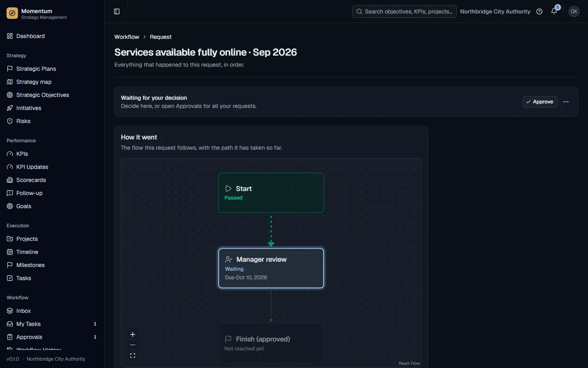Open Scorecards page

tap(52, 180)
